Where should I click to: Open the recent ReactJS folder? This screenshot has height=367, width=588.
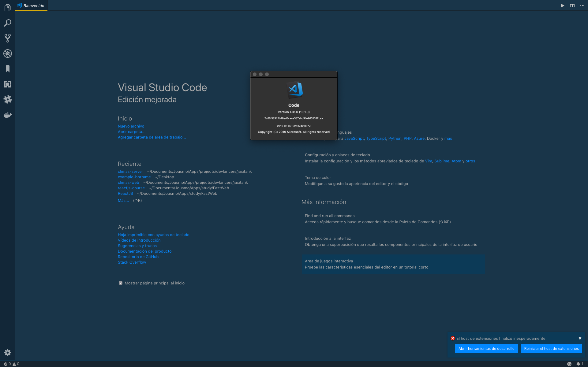125,193
